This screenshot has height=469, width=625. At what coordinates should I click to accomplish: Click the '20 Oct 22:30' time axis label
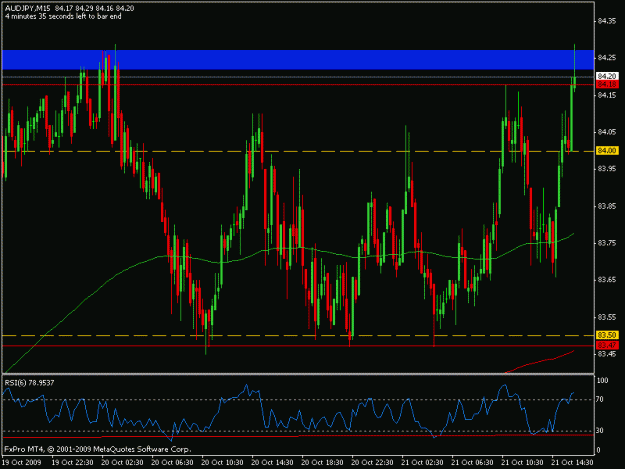[x=372, y=462]
